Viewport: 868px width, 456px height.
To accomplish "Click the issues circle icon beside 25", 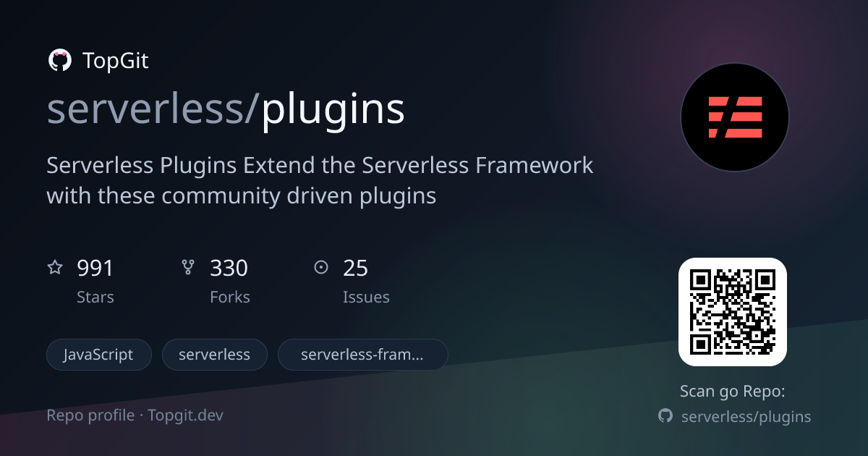I will point(321,268).
